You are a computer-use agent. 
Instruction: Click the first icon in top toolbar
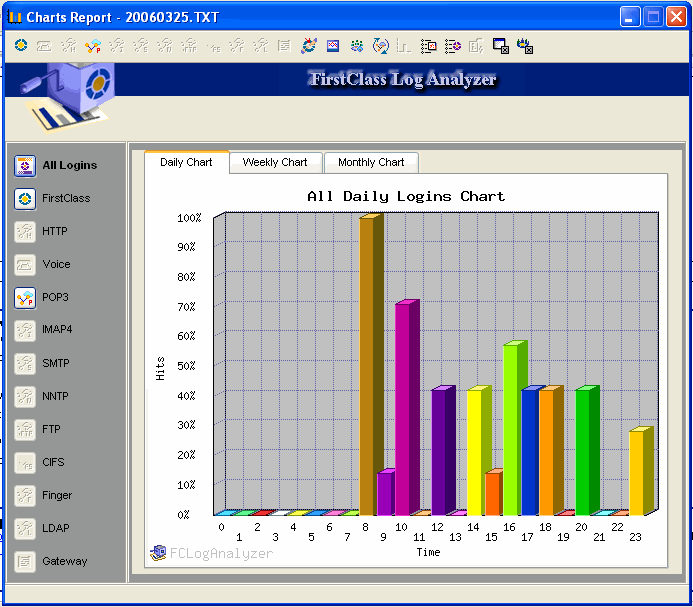[21, 46]
